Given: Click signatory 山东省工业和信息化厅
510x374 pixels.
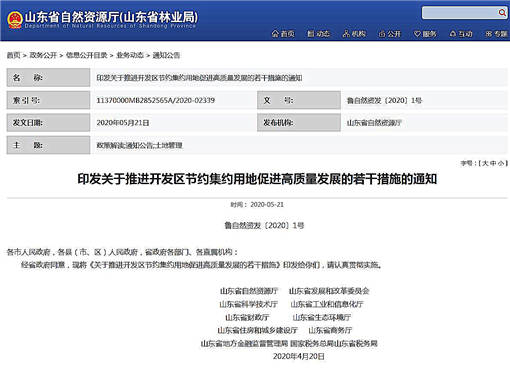Looking at the screenshot, I should 327,304.
